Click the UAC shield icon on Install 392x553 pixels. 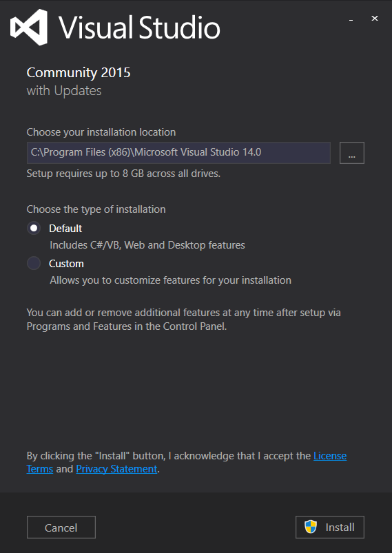[311, 527]
